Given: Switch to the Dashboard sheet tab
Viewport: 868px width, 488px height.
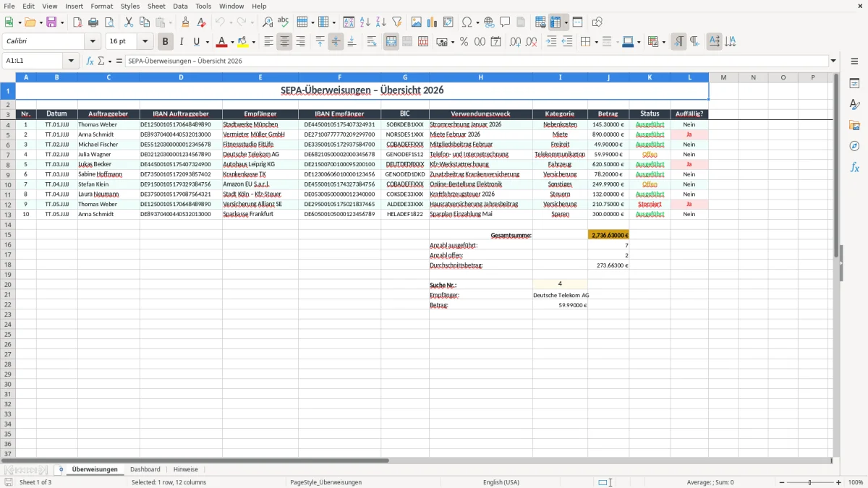Looking at the screenshot, I should [x=145, y=469].
